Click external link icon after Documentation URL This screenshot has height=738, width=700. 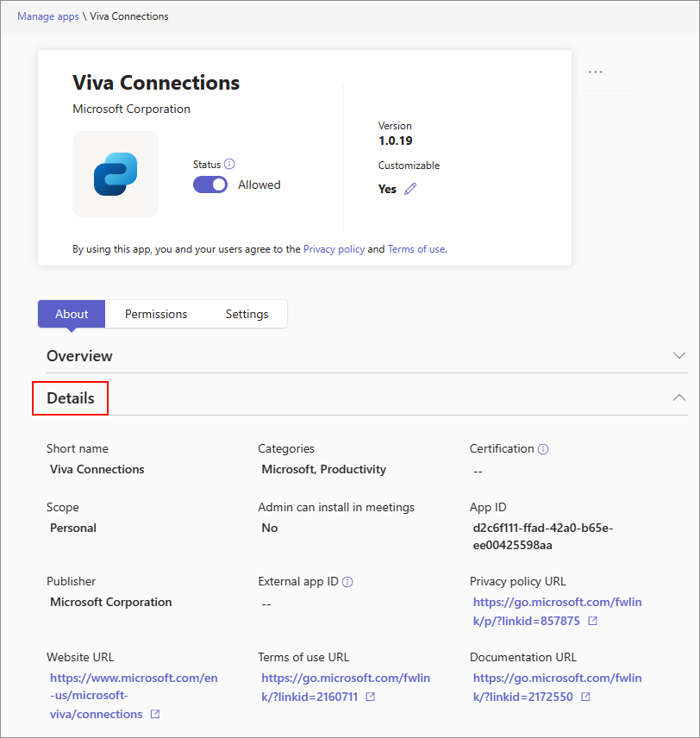(x=585, y=697)
